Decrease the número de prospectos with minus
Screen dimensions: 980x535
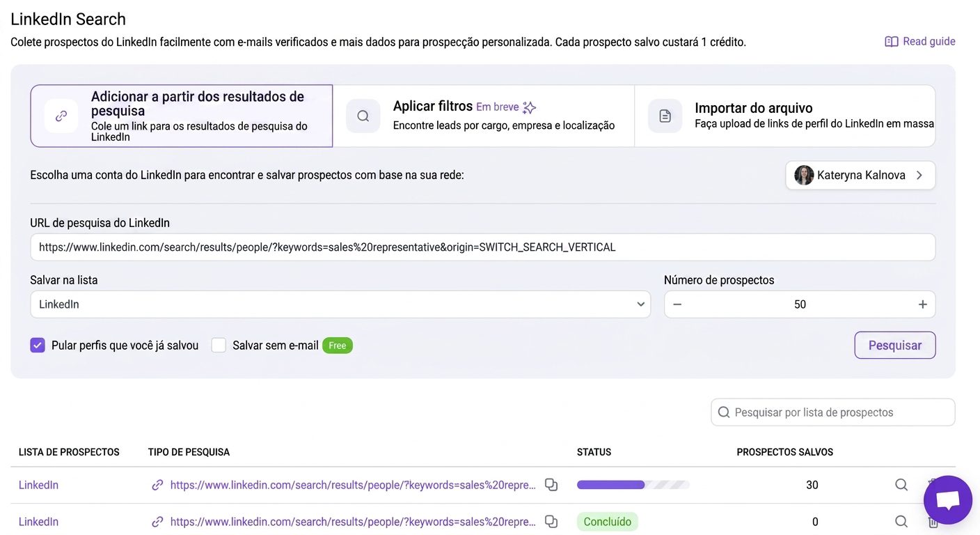click(677, 304)
